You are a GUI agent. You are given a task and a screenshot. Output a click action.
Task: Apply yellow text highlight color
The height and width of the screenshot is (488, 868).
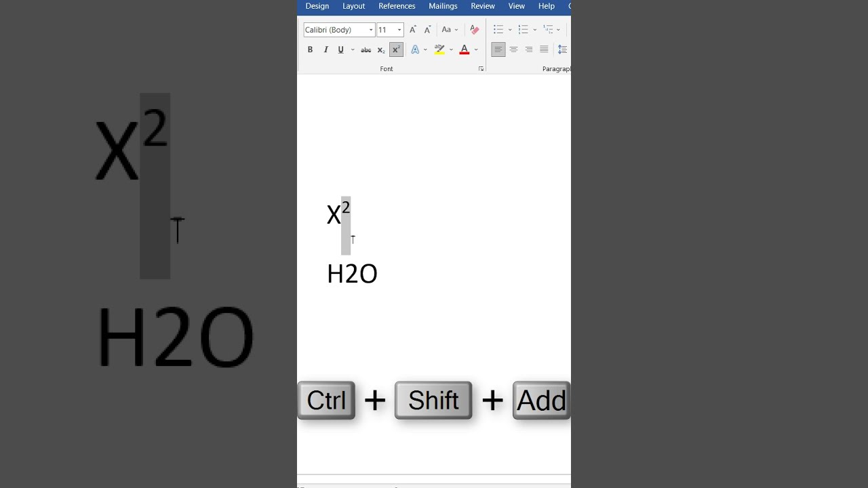[x=439, y=49]
